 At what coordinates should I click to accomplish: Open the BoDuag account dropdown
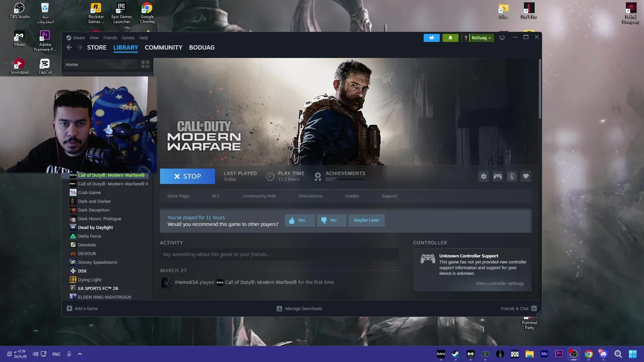coord(481,38)
